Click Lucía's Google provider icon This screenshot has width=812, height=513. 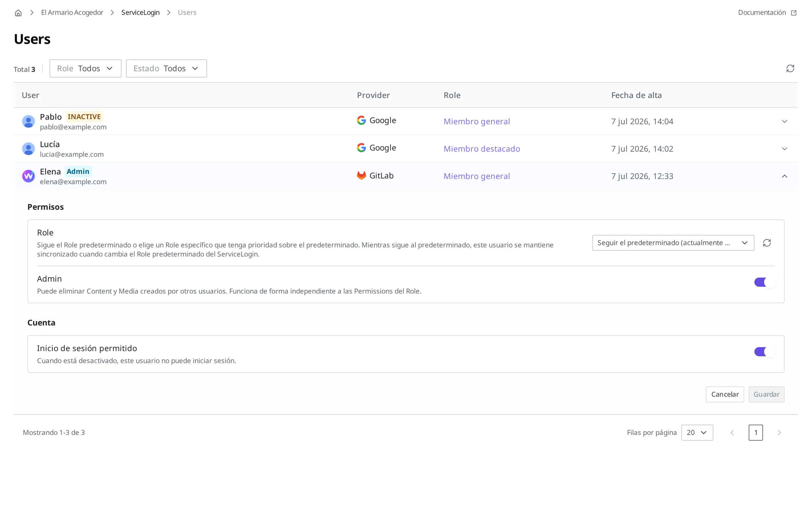(361, 148)
